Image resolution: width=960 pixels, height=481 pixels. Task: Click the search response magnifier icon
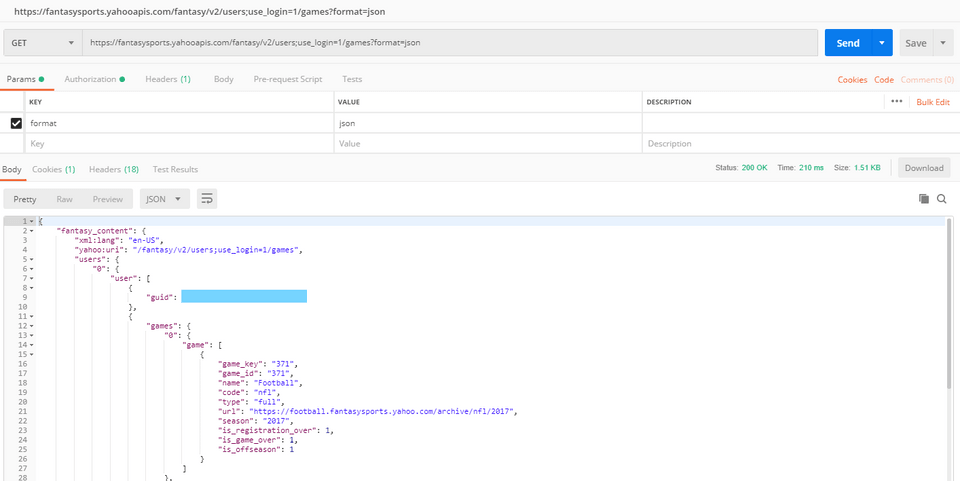click(942, 198)
